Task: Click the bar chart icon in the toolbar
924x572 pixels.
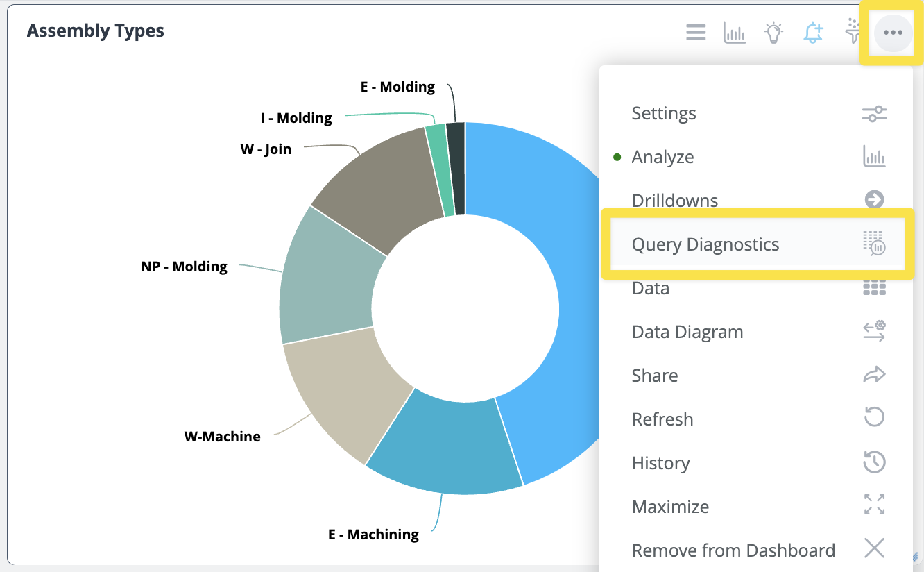Action: tap(735, 32)
